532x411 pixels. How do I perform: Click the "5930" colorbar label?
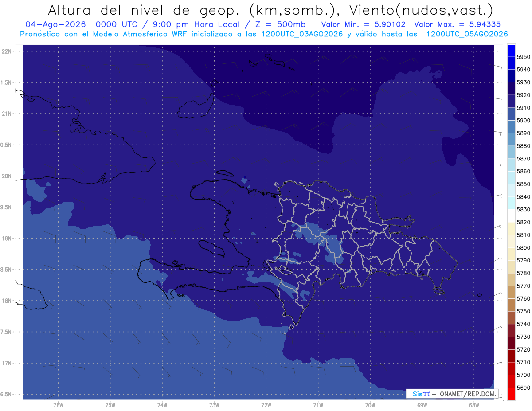(x=524, y=82)
